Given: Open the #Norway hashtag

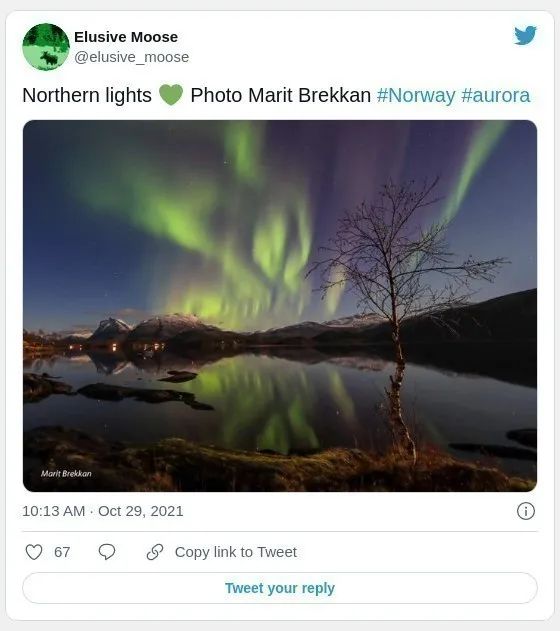Looking at the screenshot, I should tap(416, 96).
